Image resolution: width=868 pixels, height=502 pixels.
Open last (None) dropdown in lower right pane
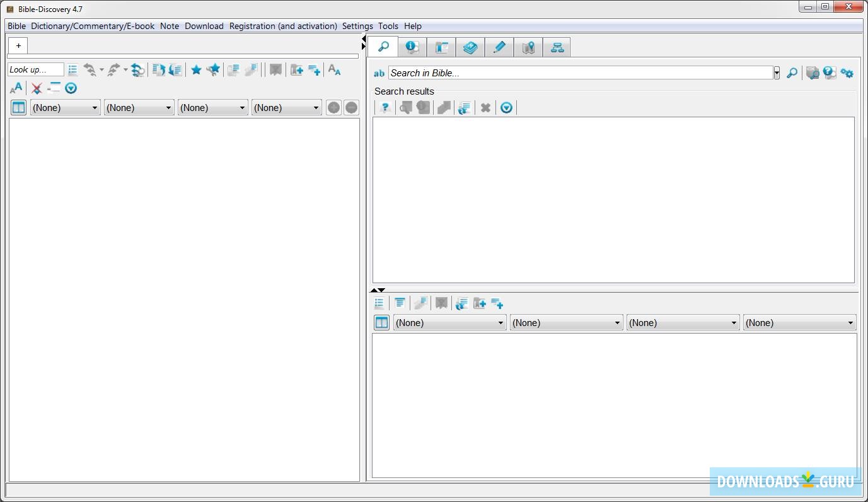799,323
